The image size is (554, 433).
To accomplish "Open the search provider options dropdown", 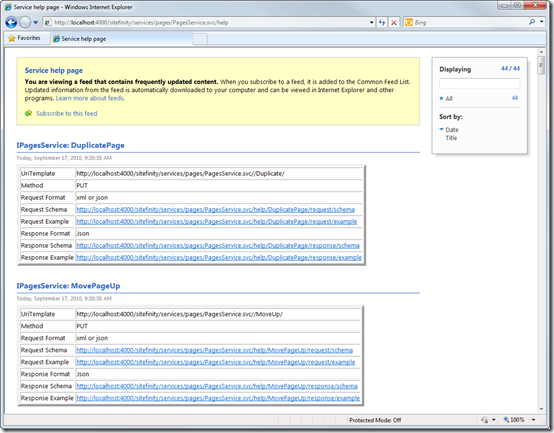I will coord(542,22).
